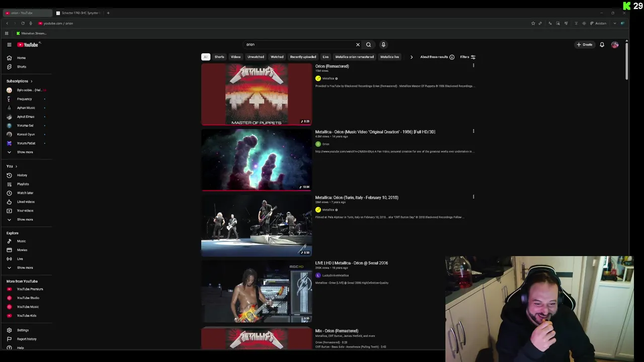Image resolution: width=644 pixels, height=362 pixels.
Task: Open the Filters panel
Action: pyautogui.click(x=467, y=57)
